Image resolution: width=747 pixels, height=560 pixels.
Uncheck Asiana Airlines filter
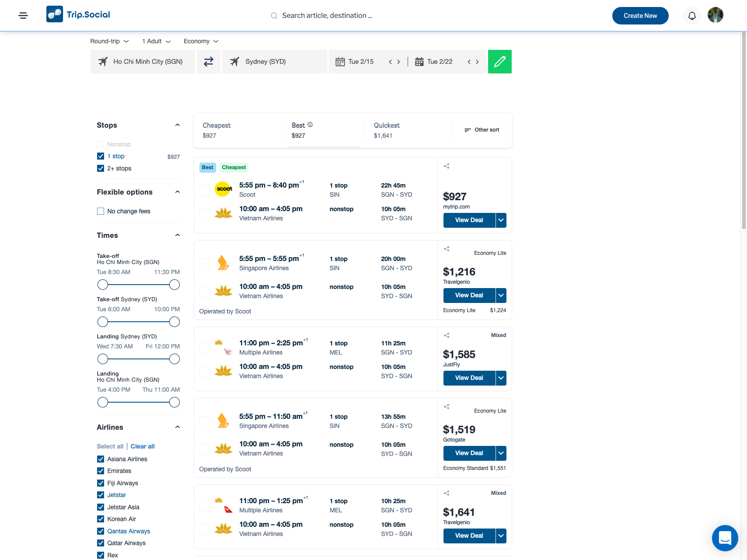click(101, 459)
